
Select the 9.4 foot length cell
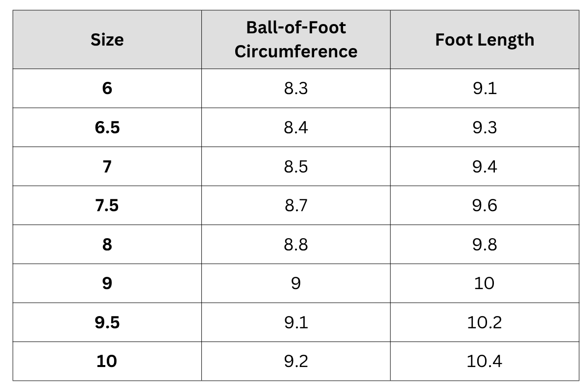484,167
